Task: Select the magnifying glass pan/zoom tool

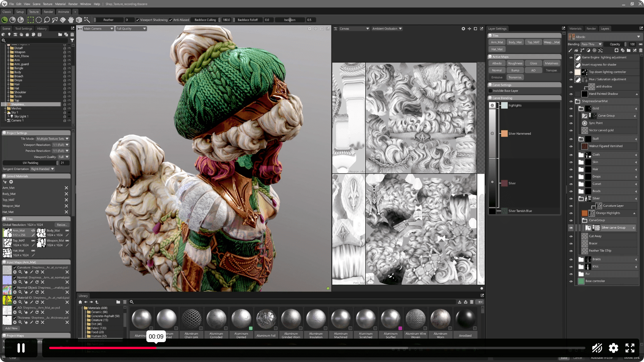Action: click(x=48, y=20)
